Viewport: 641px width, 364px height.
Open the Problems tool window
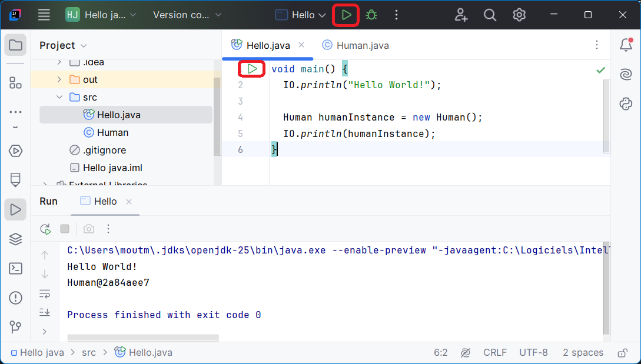(15, 298)
